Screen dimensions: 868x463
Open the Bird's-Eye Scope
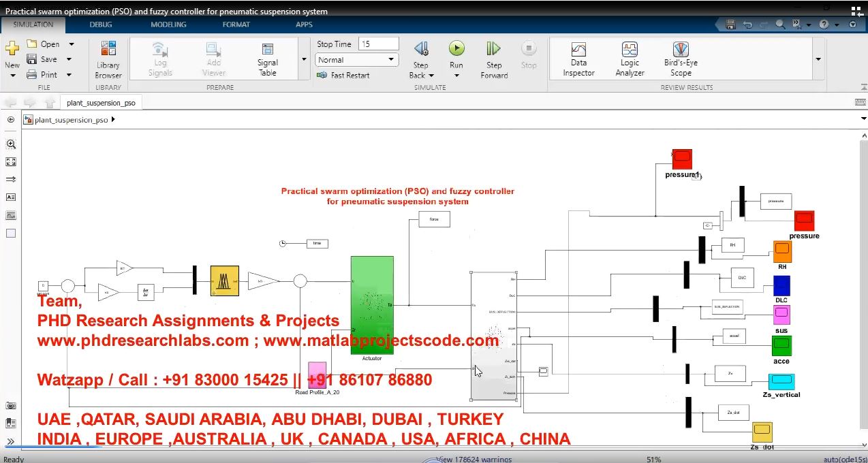tap(680, 58)
